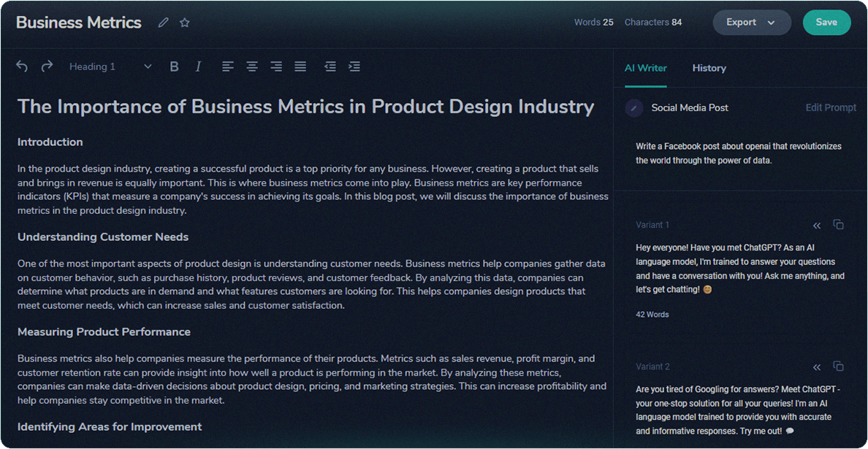Expand the Export dropdown menu
Screen dimensions: 868x449
pyautogui.click(x=751, y=23)
